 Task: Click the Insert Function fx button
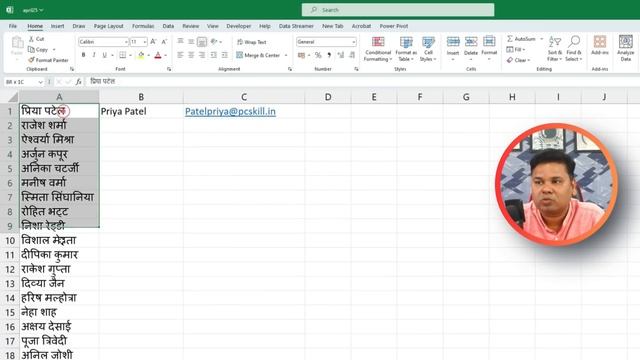tap(78, 82)
